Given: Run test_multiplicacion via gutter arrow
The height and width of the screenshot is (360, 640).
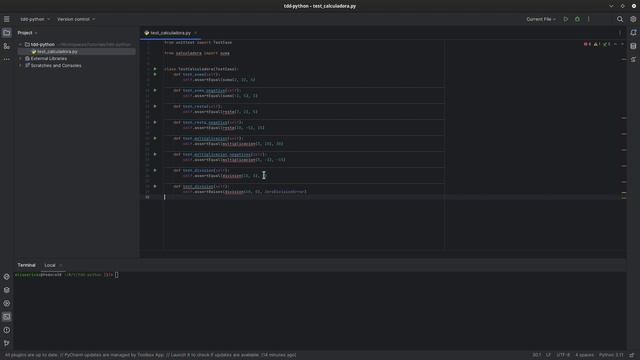Looking at the screenshot, I should [x=155, y=138].
